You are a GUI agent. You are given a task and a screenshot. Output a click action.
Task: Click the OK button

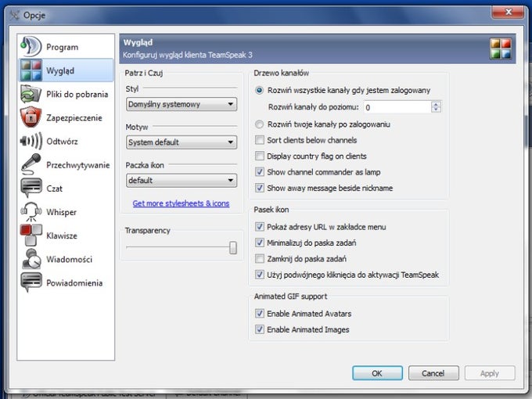[x=377, y=373]
